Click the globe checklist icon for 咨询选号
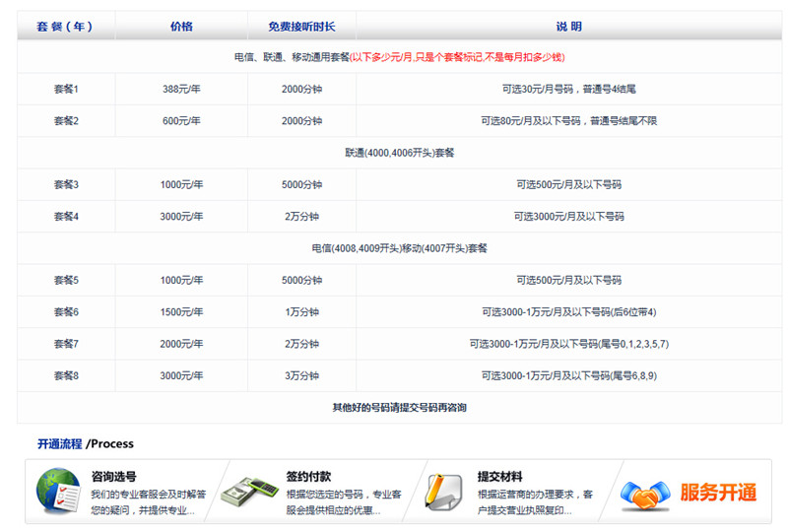 pos(58,492)
